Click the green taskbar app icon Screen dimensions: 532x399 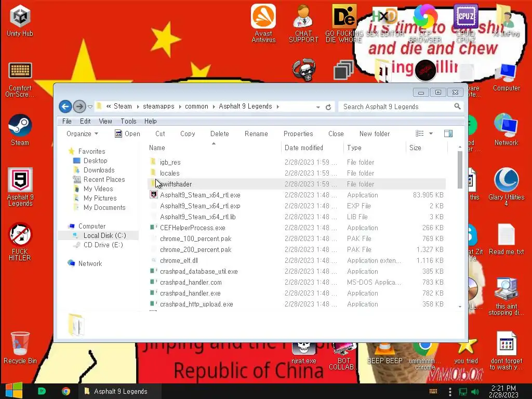pos(42,391)
